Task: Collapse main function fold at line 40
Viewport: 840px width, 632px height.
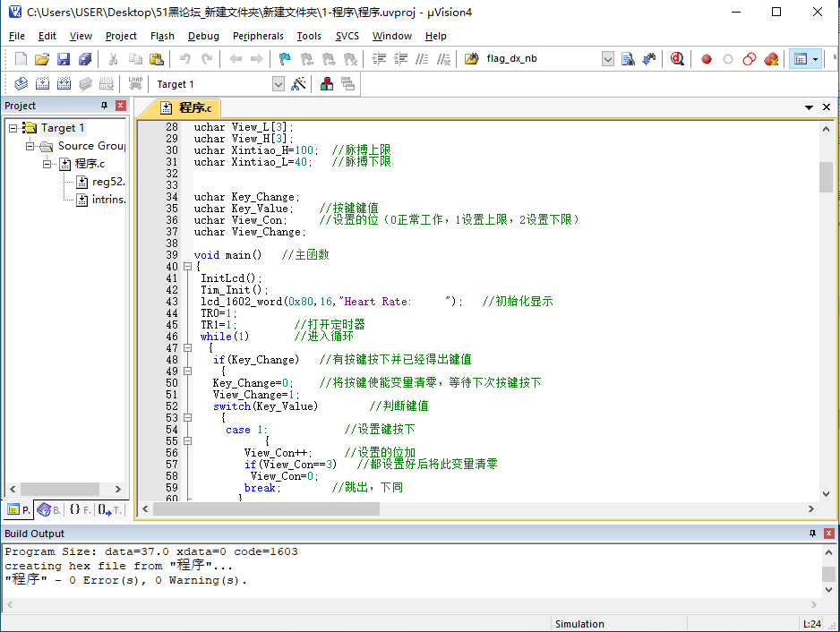Action: point(187,266)
